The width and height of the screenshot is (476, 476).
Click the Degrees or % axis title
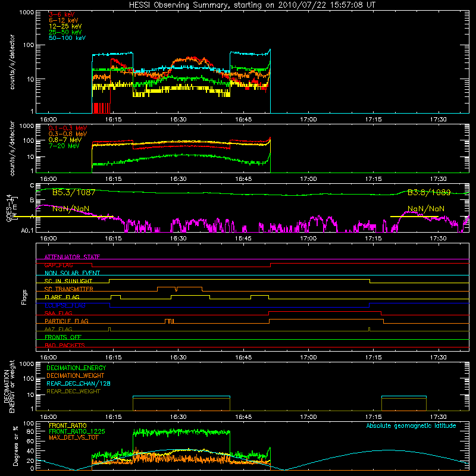click(x=15, y=446)
